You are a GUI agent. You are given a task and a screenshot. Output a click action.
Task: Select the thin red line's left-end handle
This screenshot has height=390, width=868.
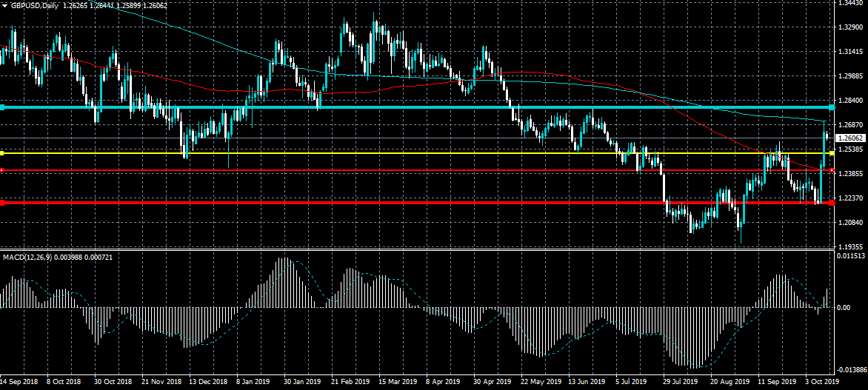pyautogui.click(x=2, y=170)
